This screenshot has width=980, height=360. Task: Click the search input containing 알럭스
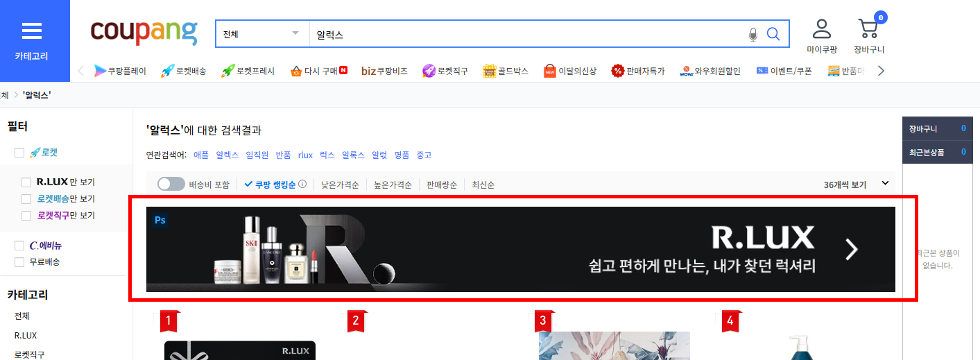pyautogui.click(x=527, y=34)
